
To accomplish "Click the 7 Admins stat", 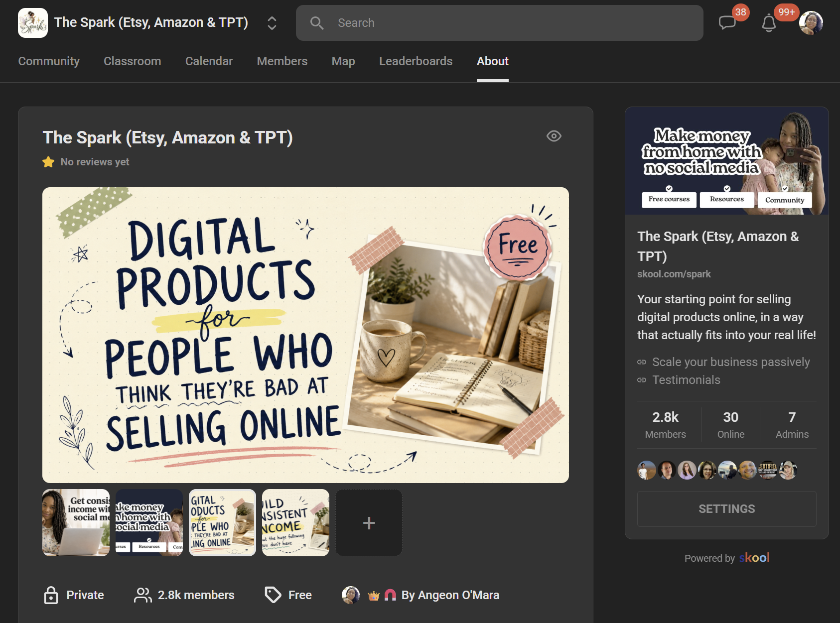I will pyautogui.click(x=792, y=425).
